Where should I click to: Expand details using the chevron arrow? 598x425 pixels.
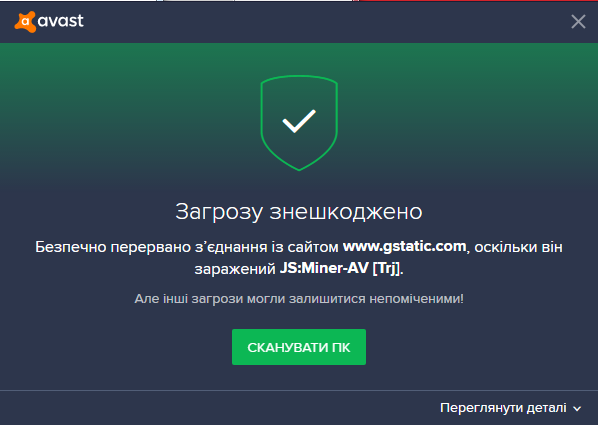click(x=577, y=409)
